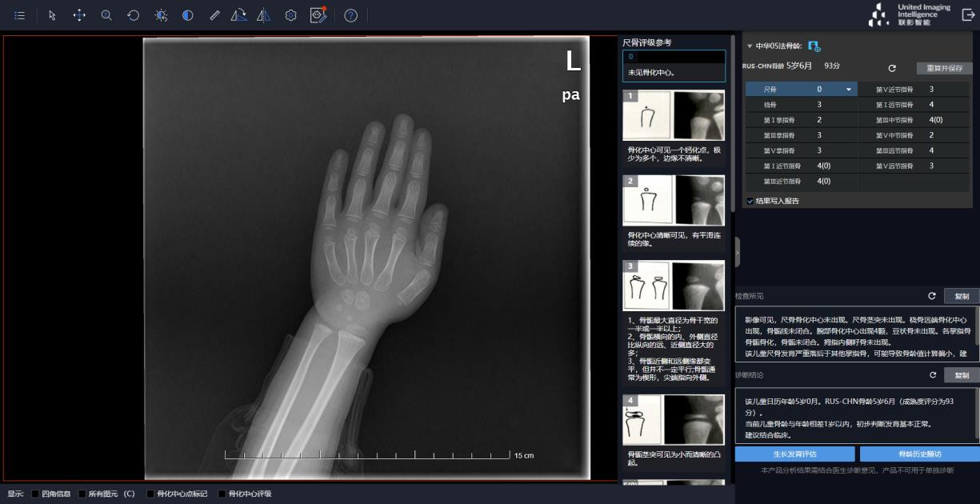Toggle the invert contrast icon
Screen dimensions: 980x504
(187, 15)
